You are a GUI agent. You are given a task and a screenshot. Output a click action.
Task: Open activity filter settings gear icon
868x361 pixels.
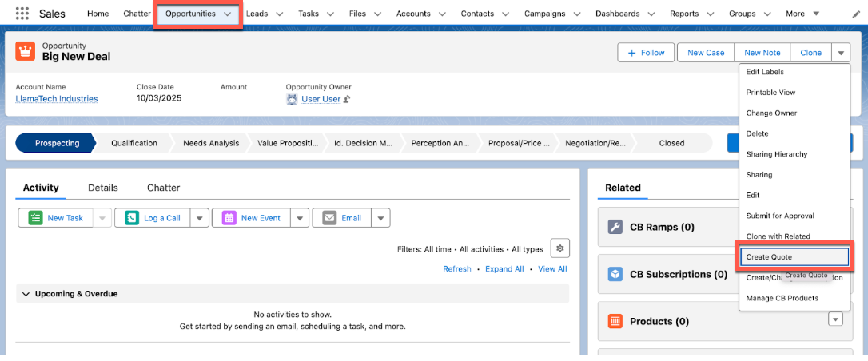click(x=560, y=248)
